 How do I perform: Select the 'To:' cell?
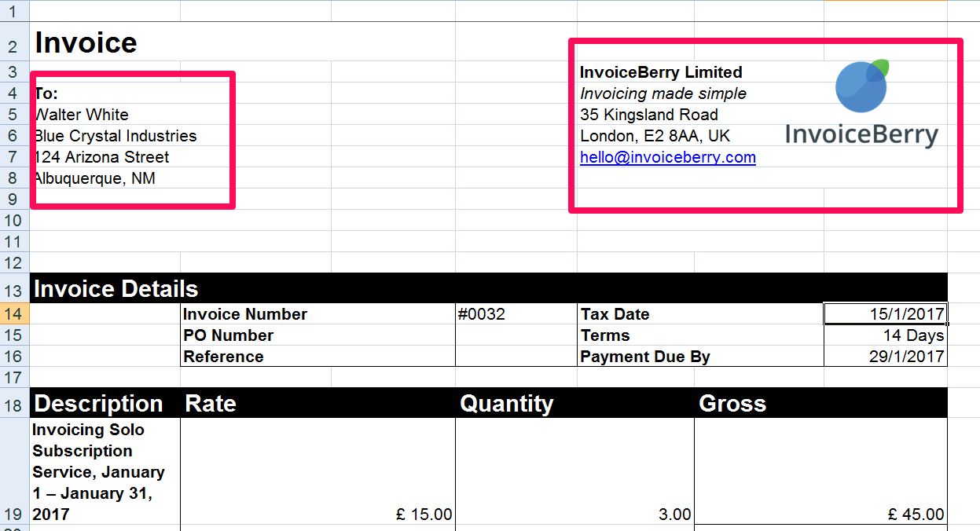point(105,93)
